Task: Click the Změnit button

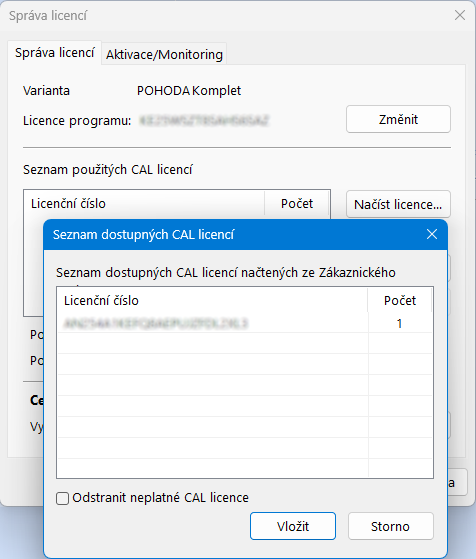Action: (x=398, y=119)
